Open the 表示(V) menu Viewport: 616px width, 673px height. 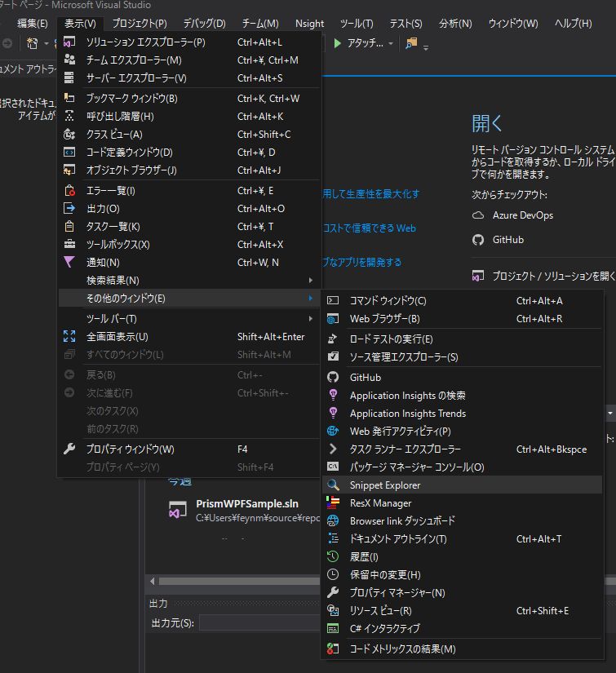80,23
